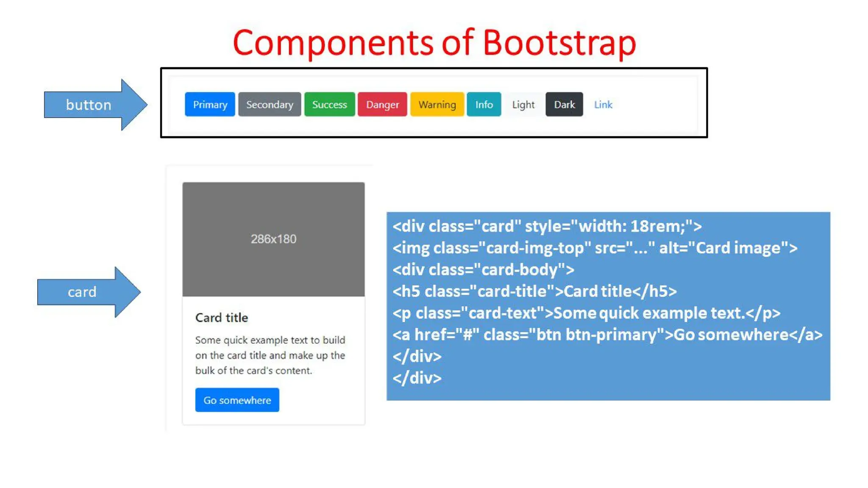Click the Light button
The height and width of the screenshot is (488, 868).
(523, 104)
